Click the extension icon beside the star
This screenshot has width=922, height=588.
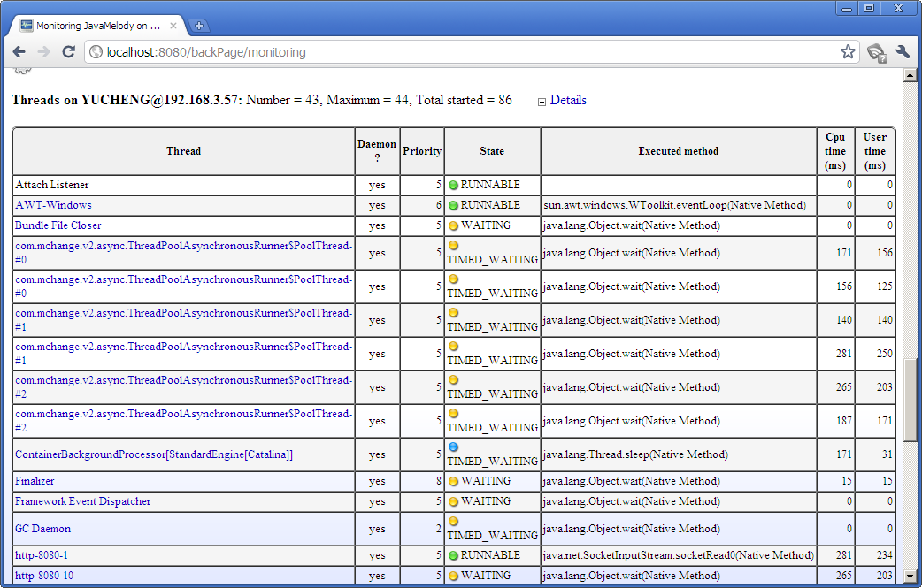point(877,53)
